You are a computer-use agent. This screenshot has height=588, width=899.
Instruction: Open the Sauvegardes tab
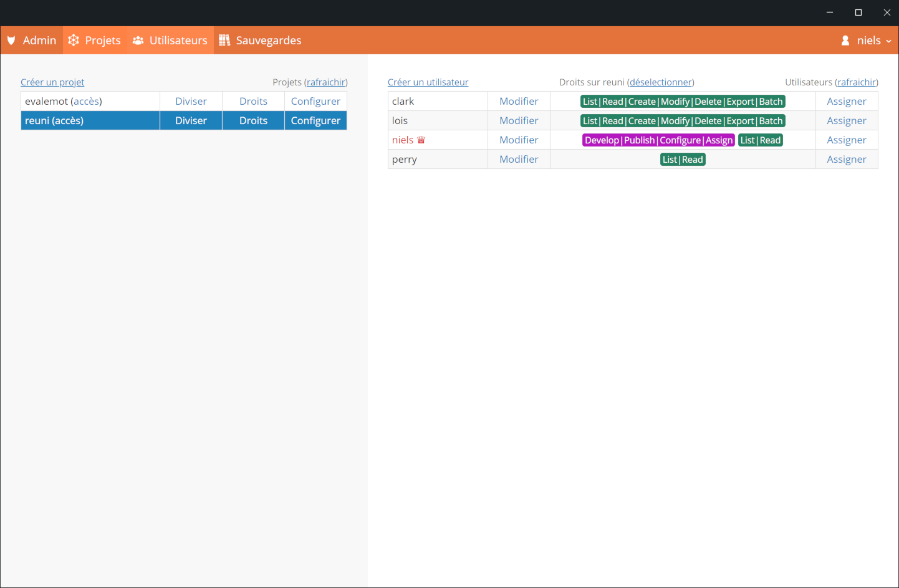[x=268, y=41]
